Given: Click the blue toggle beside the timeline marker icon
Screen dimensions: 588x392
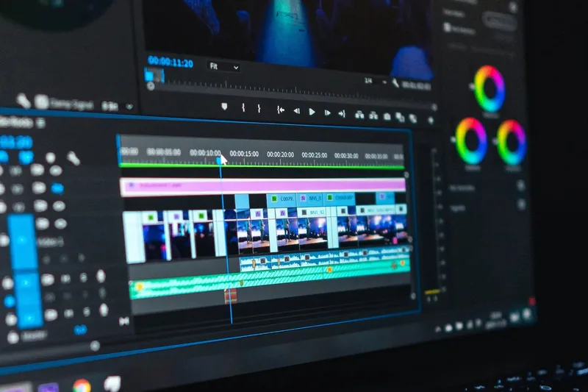Looking at the screenshot, I should click(26, 157).
